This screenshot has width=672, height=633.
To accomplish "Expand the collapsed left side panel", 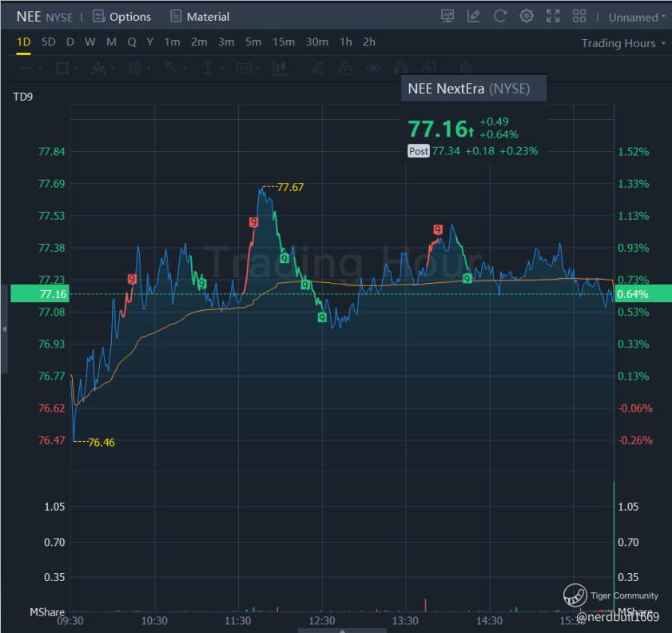I will (x=4, y=328).
